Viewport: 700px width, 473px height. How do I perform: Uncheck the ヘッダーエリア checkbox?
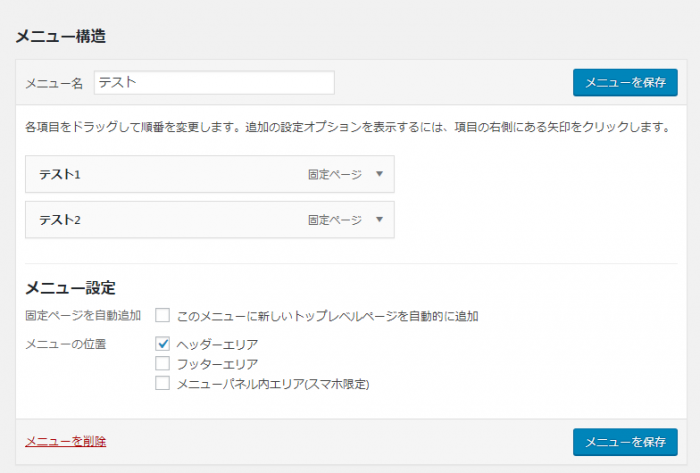click(x=163, y=344)
